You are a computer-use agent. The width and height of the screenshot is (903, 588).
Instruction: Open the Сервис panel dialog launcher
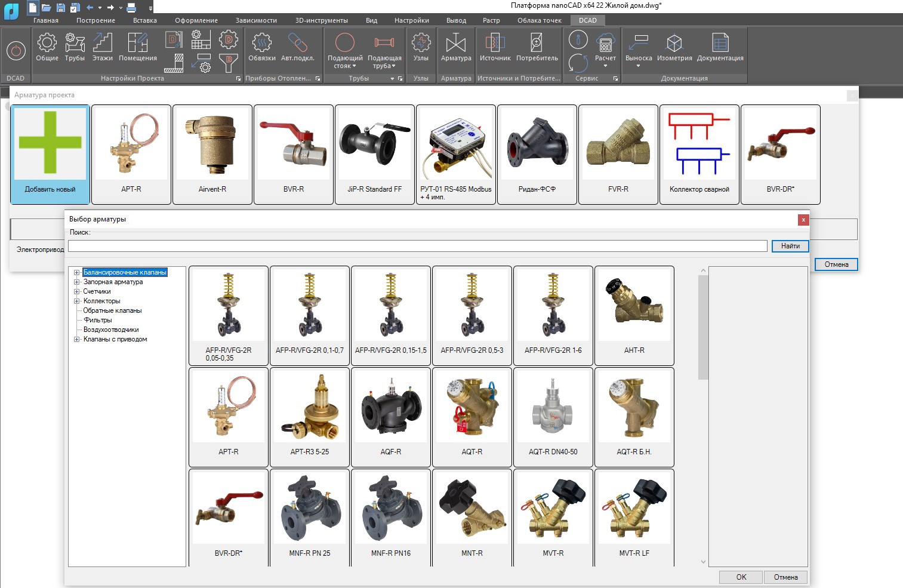615,79
